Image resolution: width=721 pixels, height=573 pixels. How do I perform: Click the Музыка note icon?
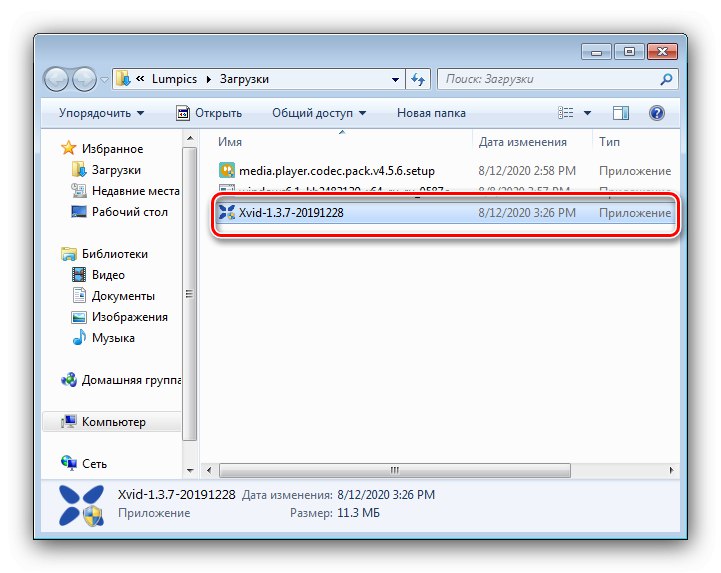79,337
